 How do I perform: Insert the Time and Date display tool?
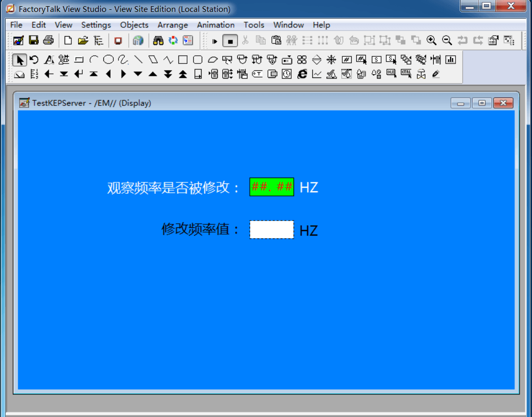tap(287, 74)
